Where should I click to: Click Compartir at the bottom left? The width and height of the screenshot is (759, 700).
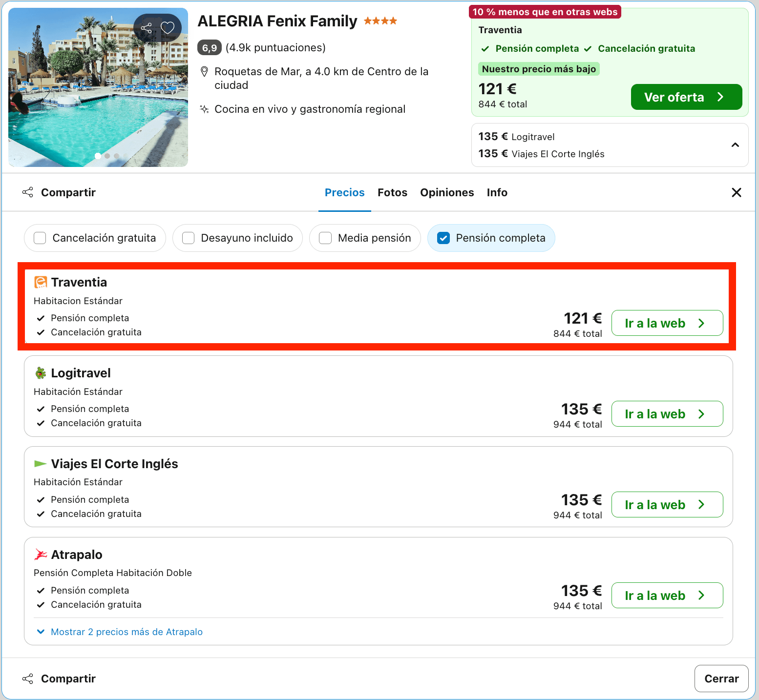[59, 679]
